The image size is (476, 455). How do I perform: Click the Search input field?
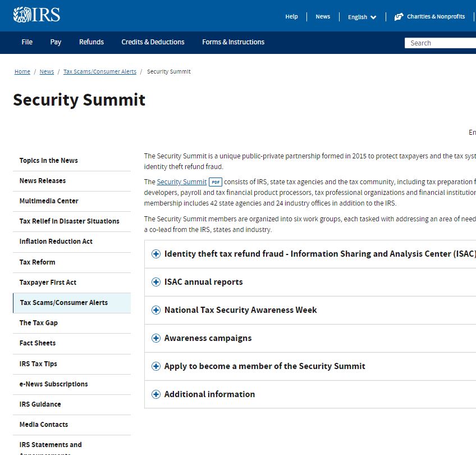pos(440,43)
